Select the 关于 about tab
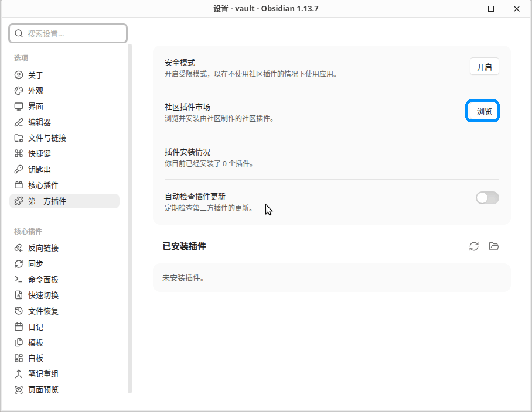Screen dimensions: 532x412 tap(64, 75)
